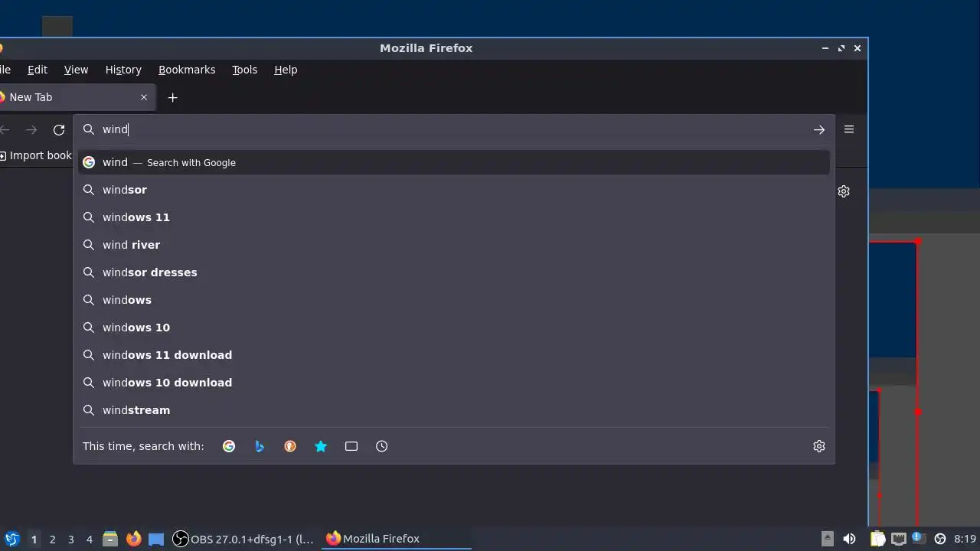
Task: Launch file manager from taskbar quicklaunch
Action: click(110, 539)
